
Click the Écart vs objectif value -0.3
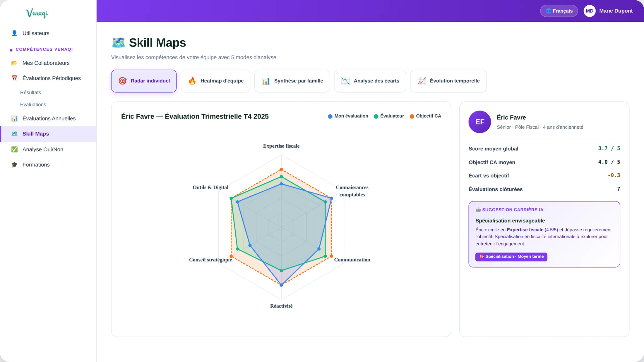pos(614,175)
